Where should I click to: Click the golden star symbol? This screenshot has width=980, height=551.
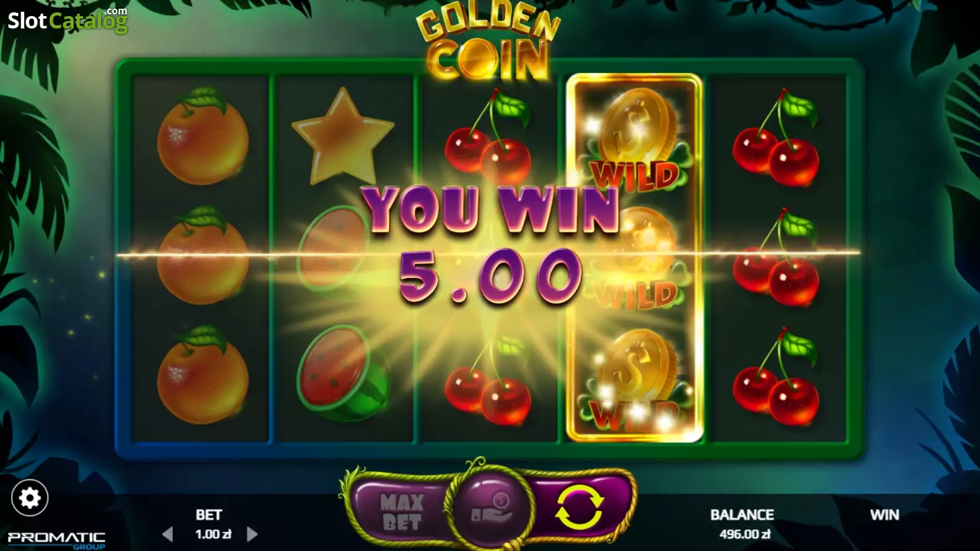[x=342, y=136]
